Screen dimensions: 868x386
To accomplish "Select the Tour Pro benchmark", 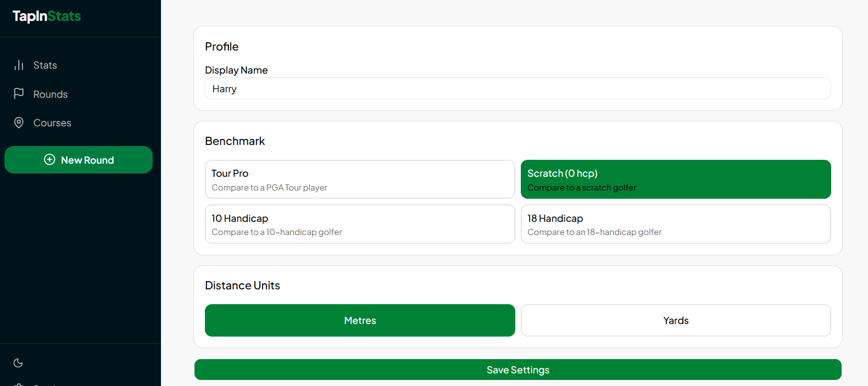I will (360, 180).
